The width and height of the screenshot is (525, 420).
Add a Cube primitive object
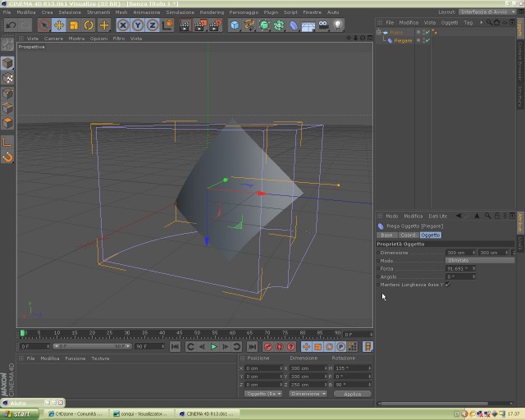[x=235, y=25]
